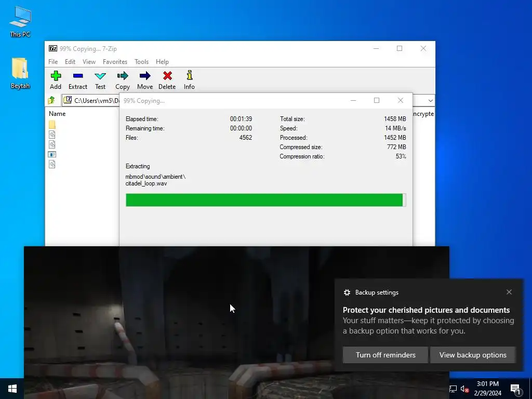Click the Elapsed time value 00:01:39
This screenshot has width=532, height=399.
point(241,119)
